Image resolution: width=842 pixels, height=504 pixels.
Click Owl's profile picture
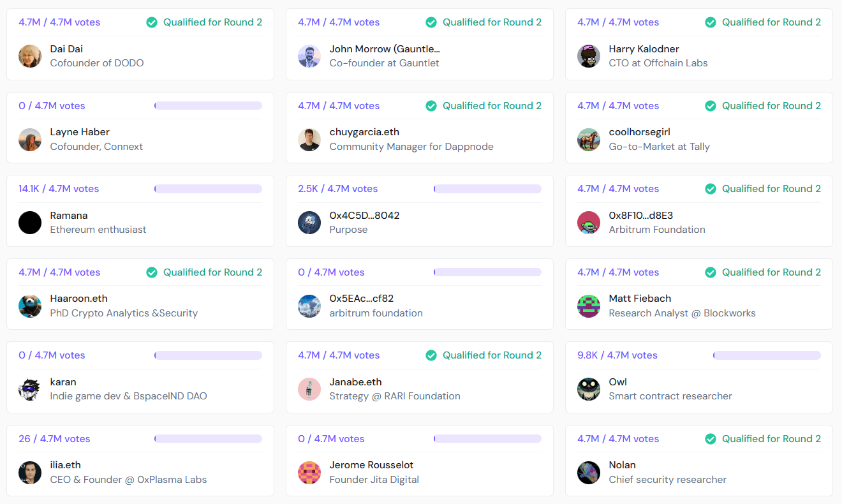588,389
